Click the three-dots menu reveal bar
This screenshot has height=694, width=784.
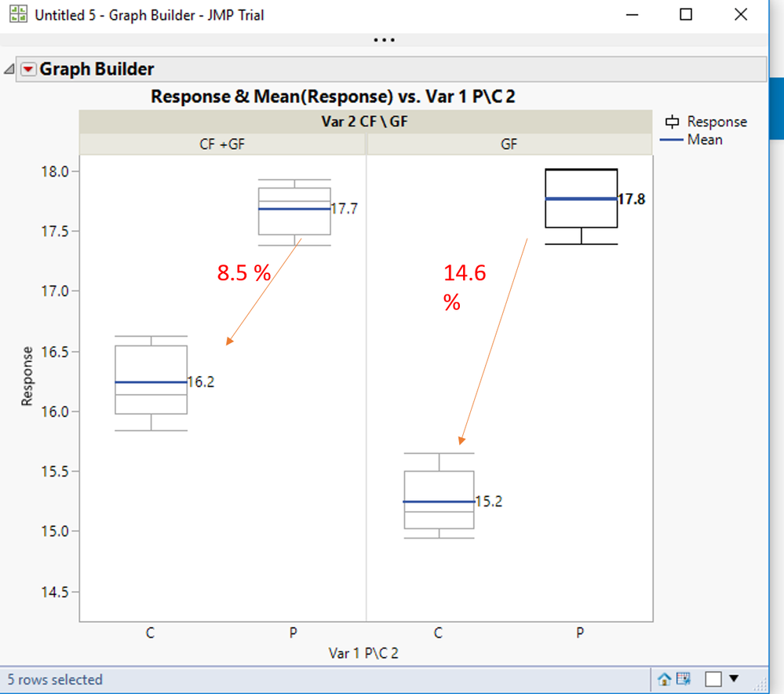384,40
